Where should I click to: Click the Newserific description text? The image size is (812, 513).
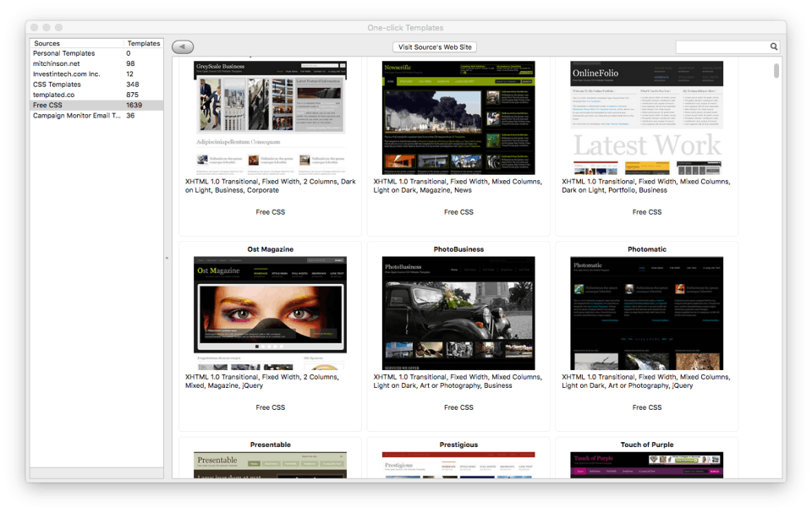click(x=458, y=186)
